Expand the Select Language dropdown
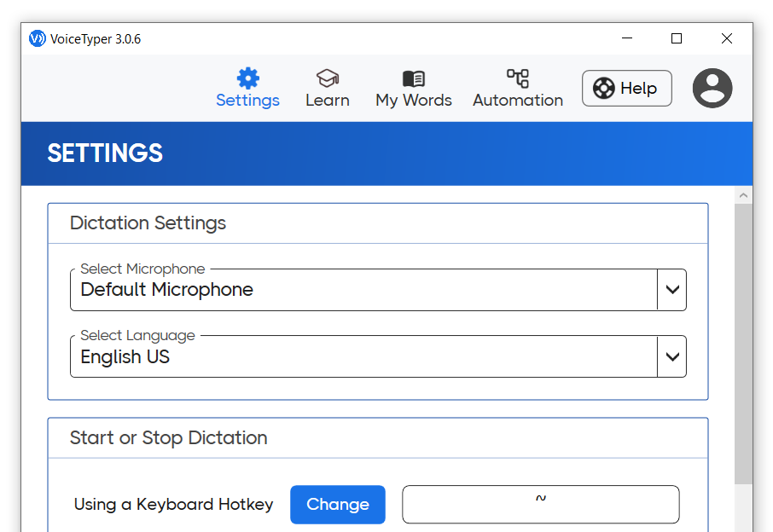Screen dimensions: 773x532 click(x=673, y=356)
